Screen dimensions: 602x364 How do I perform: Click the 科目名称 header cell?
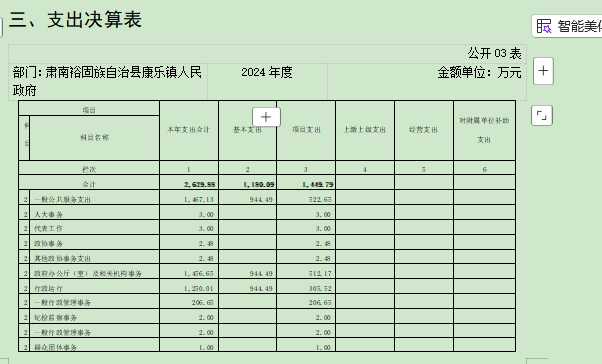[x=94, y=138]
